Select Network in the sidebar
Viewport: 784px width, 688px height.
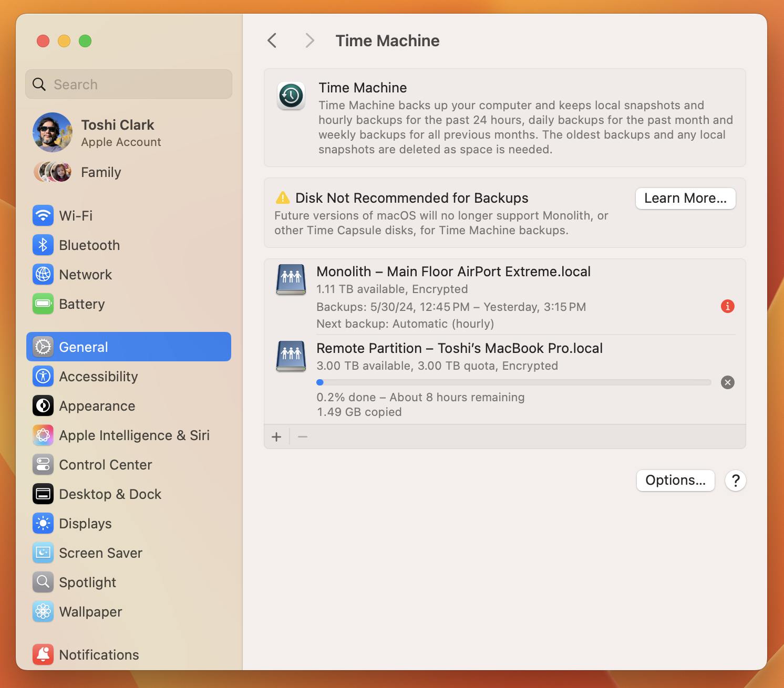(x=129, y=274)
